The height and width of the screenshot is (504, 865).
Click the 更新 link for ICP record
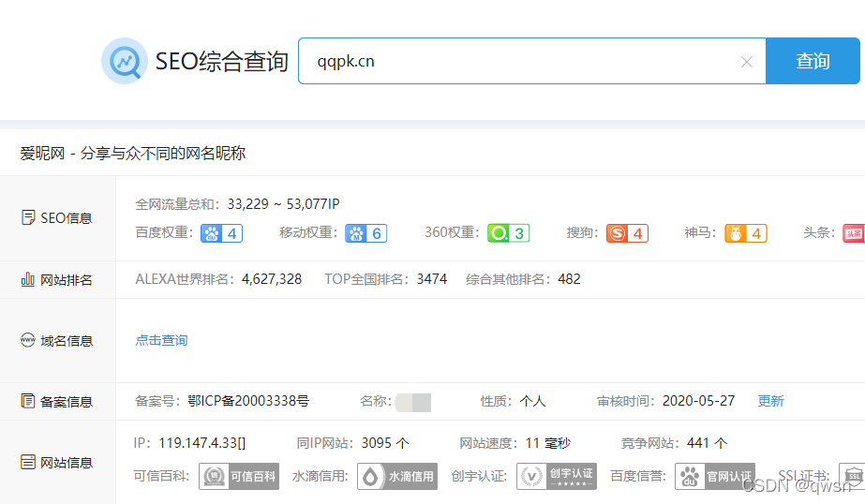click(770, 401)
